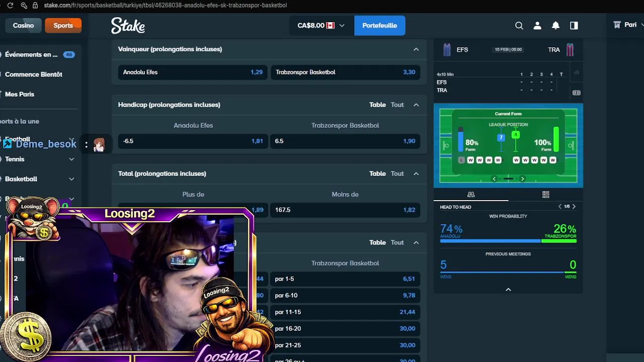Click the Current Form slide indicator
644x362 pixels.
[508, 178]
